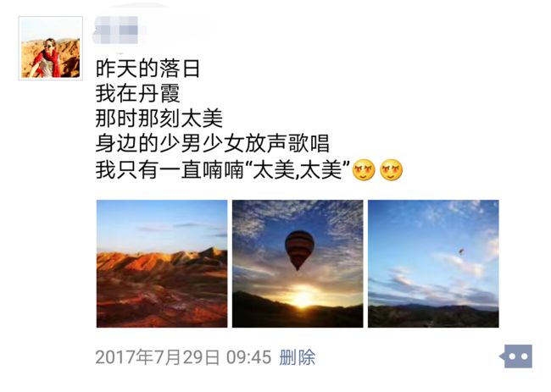The width and height of the screenshot is (551, 392).
Task: Click the 删除 link to delete post
Action: pyautogui.click(x=298, y=357)
